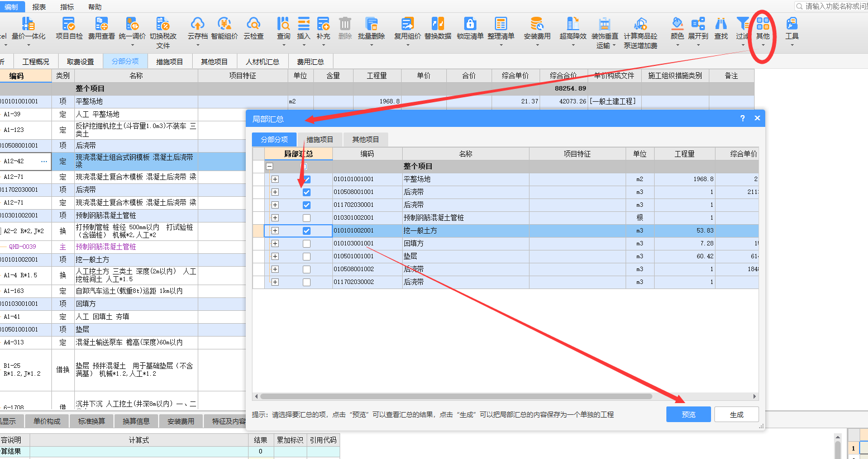Screen dimensions: 868x459
Task: Open dropdown arrow under 整理清单
Action: tap(501, 45)
